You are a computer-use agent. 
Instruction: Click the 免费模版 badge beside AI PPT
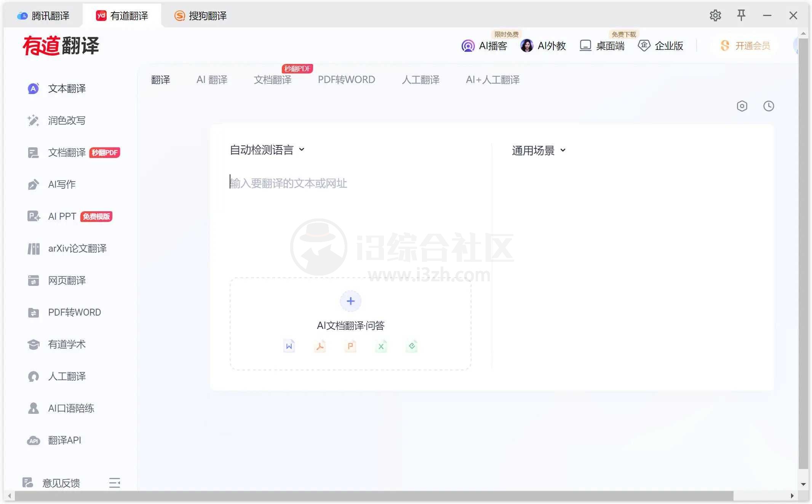point(96,217)
